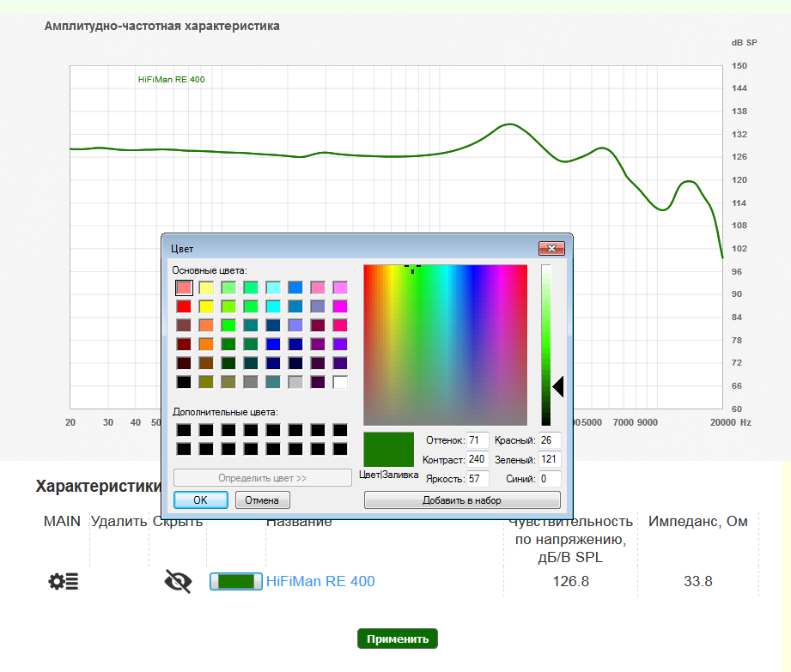Focus the Красный value field
This screenshot has width=791, height=672.
(550, 440)
